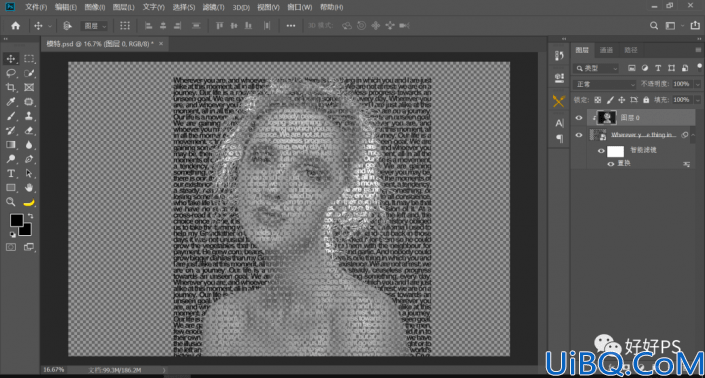Click the yellow banana edit-toolbar icon
705x378 pixels.
(x=29, y=202)
